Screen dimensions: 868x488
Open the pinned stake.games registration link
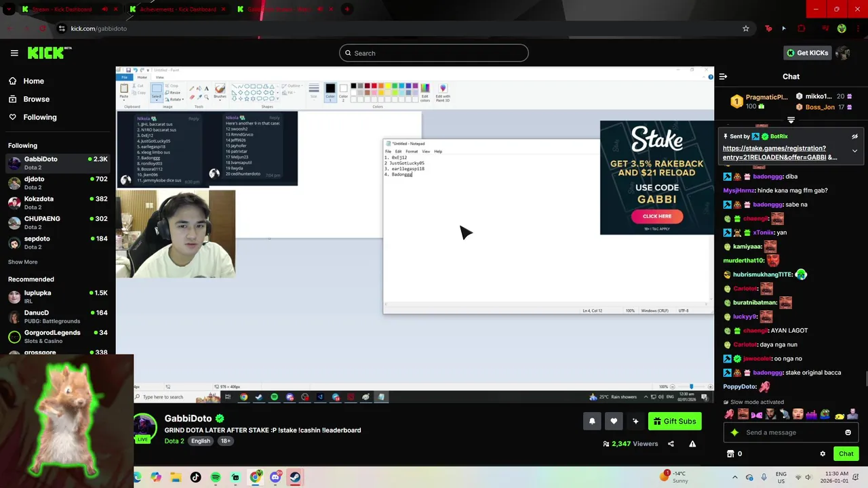point(780,152)
